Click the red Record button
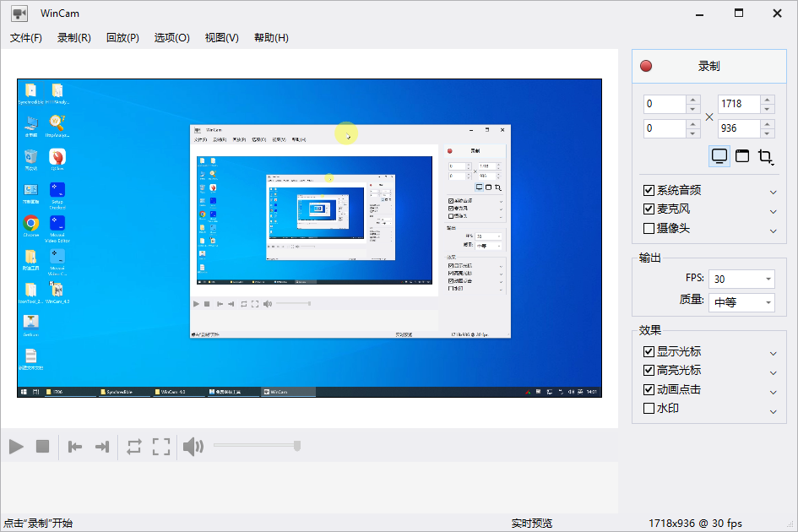Screen dimensions: 798x532 (709, 66)
